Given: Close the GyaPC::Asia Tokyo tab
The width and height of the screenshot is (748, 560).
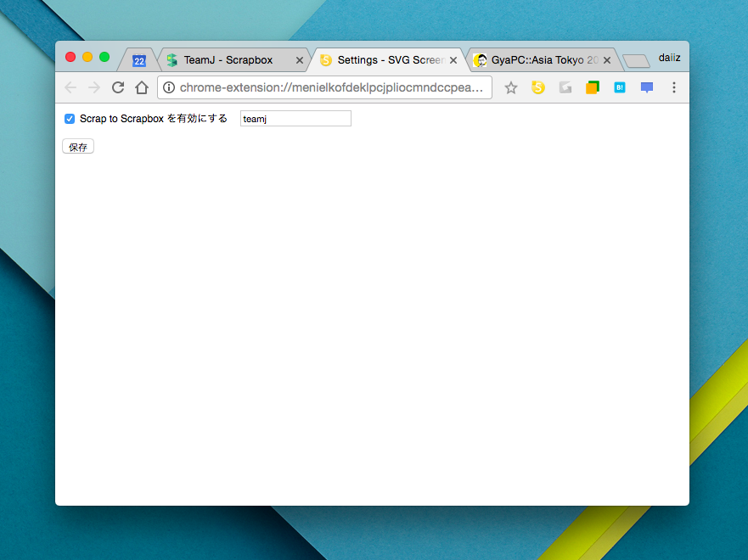Looking at the screenshot, I should click(x=607, y=60).
